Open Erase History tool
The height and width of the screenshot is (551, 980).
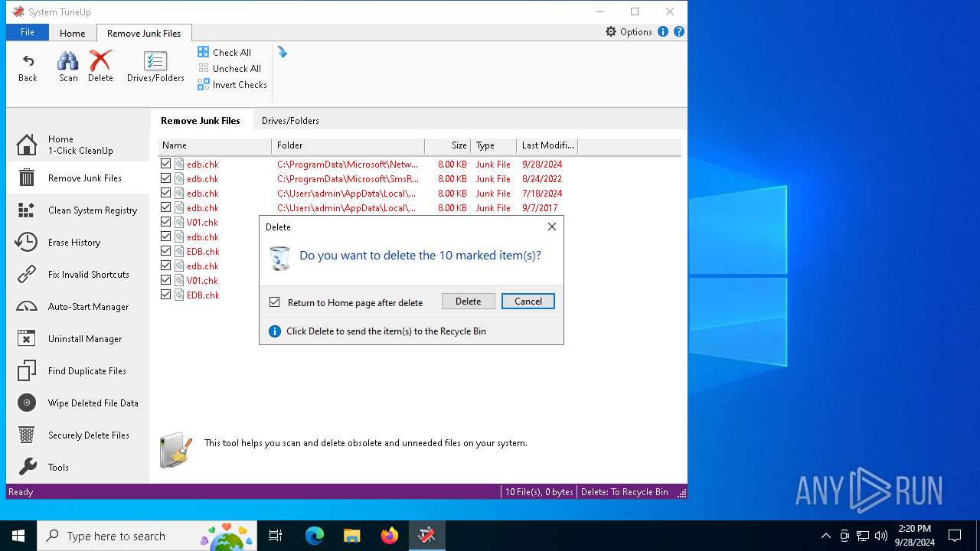[x=78, y=242]
